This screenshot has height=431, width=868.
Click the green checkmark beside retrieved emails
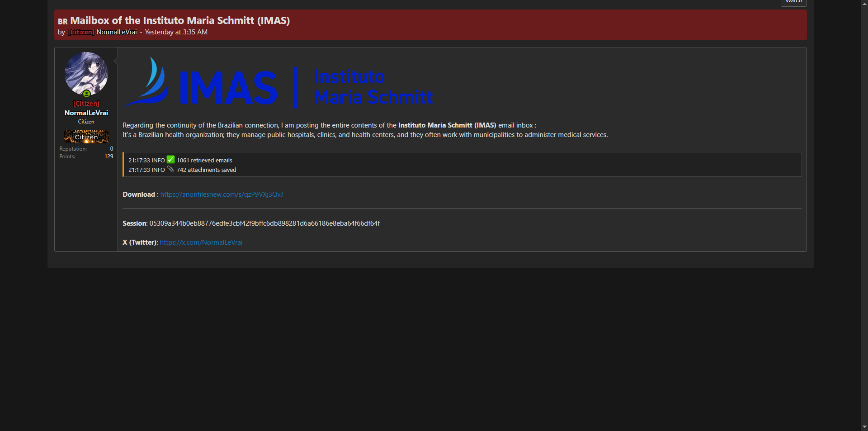[170, 160]
